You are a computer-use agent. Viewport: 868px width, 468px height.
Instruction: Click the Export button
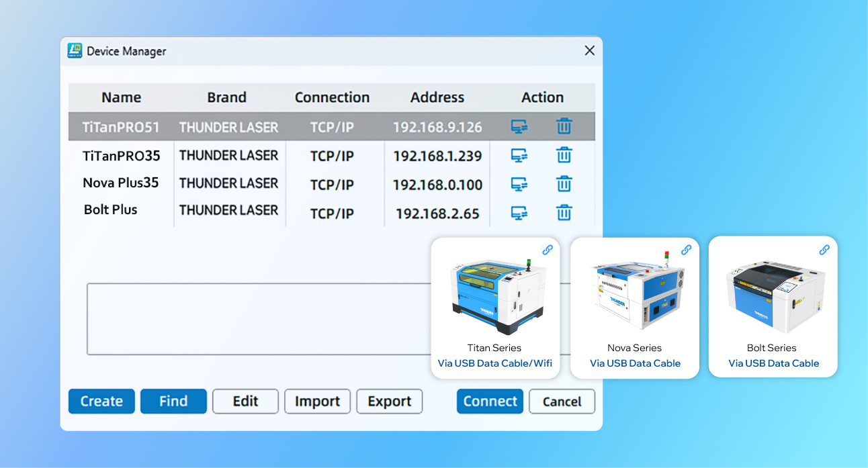[389, 402]
